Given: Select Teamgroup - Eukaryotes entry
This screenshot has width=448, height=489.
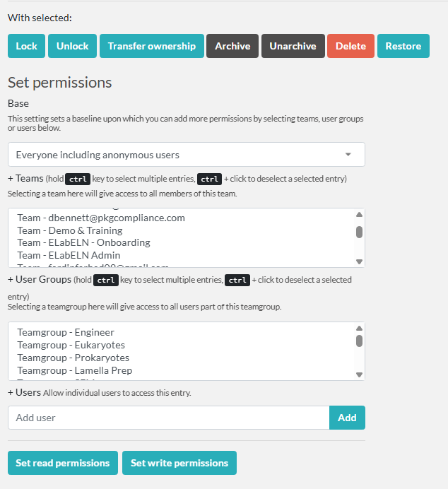Looking at the screenshot, I should (x=71, y=345).
